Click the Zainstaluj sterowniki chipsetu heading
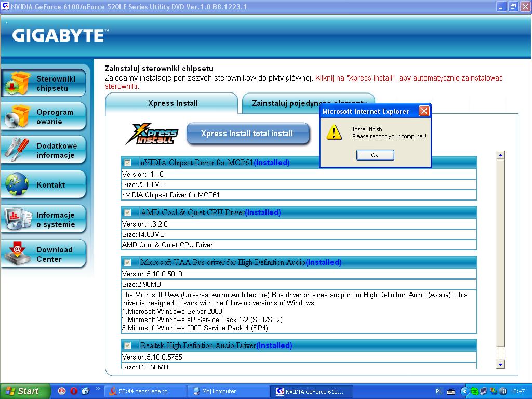Image resolution: width=532 pixels, height=399 pixels. (x=159, y=69)
